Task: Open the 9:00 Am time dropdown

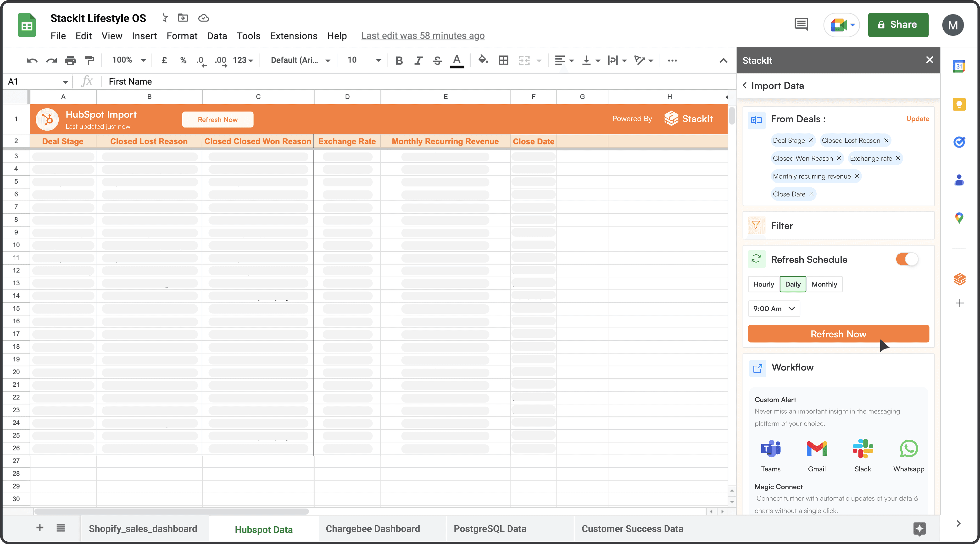Action: pyautogui.click(x=774, y=308)
